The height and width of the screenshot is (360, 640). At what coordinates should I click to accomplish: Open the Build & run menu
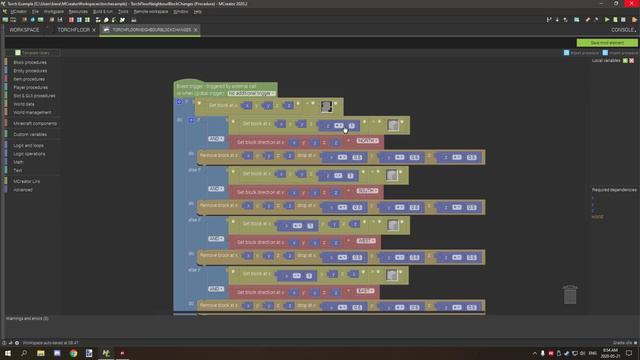[102, 11]
